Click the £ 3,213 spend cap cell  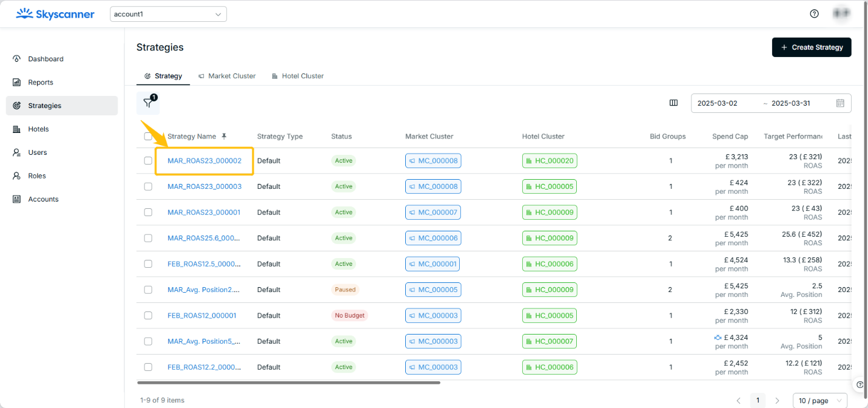(732, 161)
